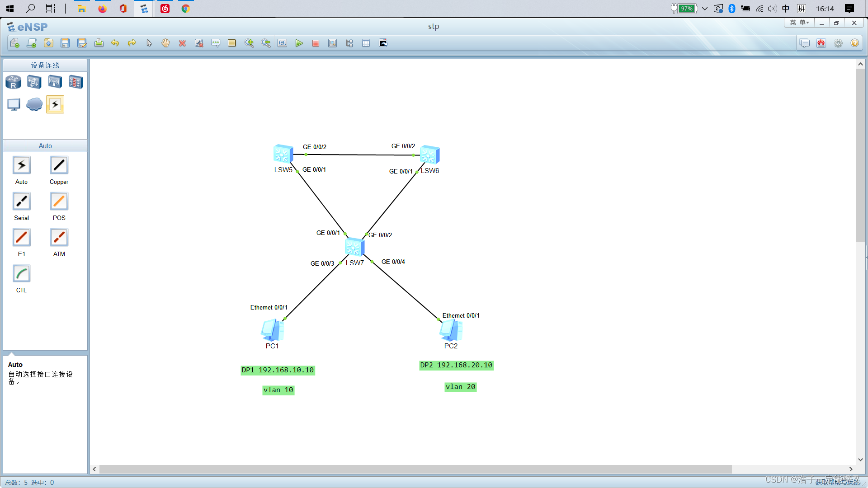The width and height of the screenshot is (868, 488).
Task: Click the red X delete tool
Action: pyautogui.click(x=182, y=43)
